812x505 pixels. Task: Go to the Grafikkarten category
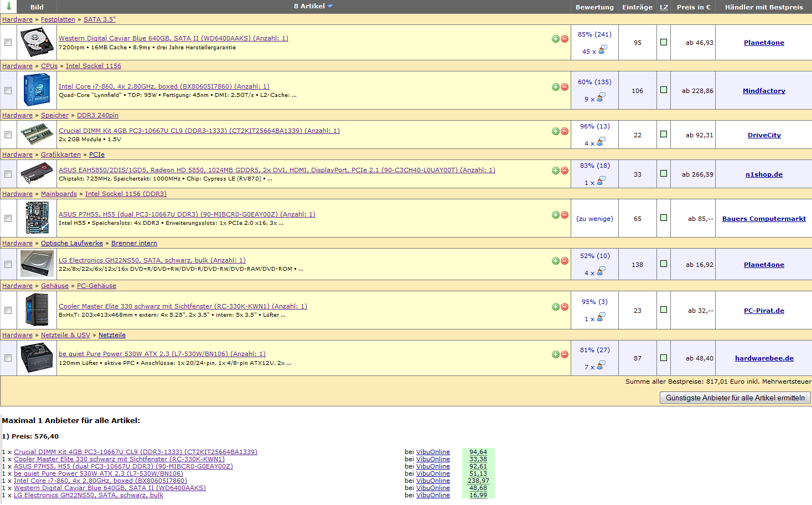point(61,154)
